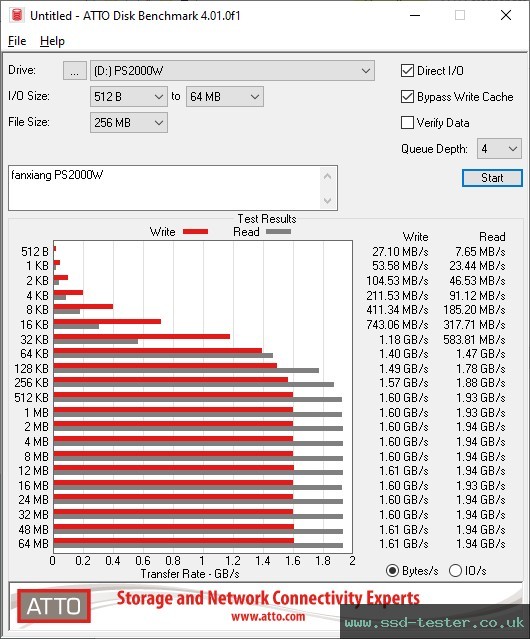
Task: Click the drive browse '...' button
Action: coord(75,71)
